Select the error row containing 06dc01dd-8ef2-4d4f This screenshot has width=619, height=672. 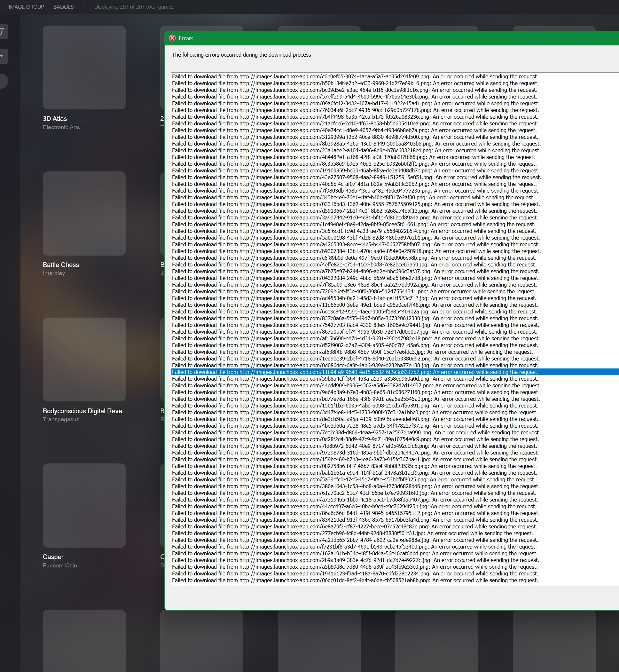[395, 580]
